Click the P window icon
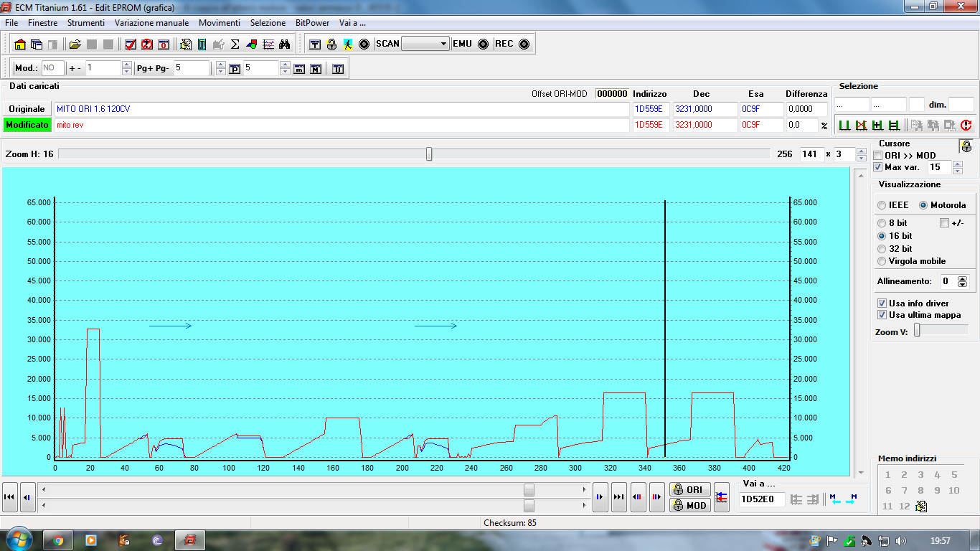The width and height of the screenshot is (980, 551). pyautogui.click(x=235, y=69)
